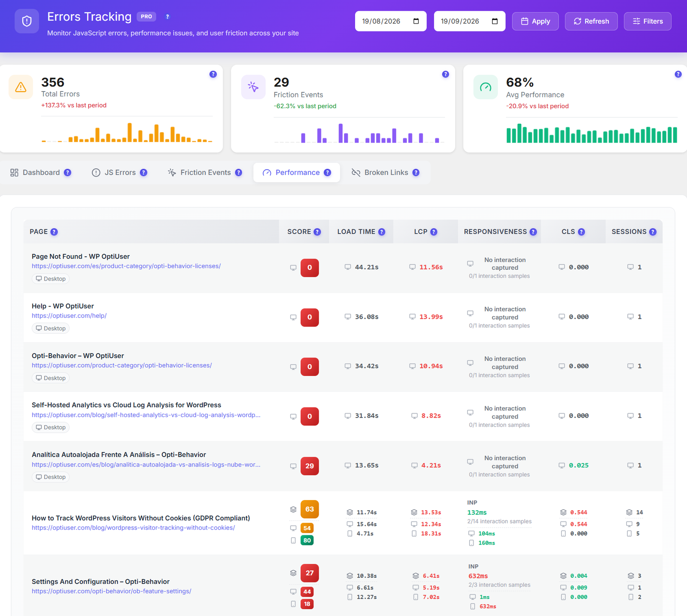Switch to the Broken Links tab
The height and width of the screenshot is (616, 687).
[x=386, y=173]
